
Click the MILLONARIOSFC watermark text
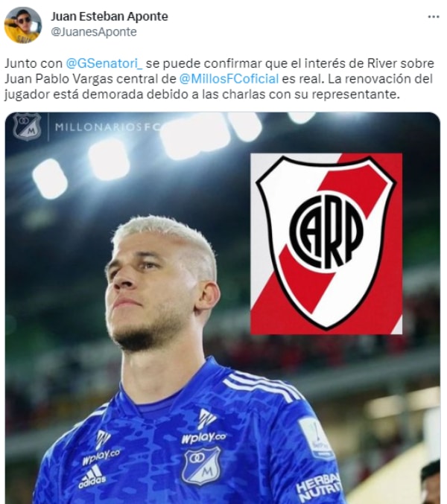pyautogui.click(x=108, y=127)
